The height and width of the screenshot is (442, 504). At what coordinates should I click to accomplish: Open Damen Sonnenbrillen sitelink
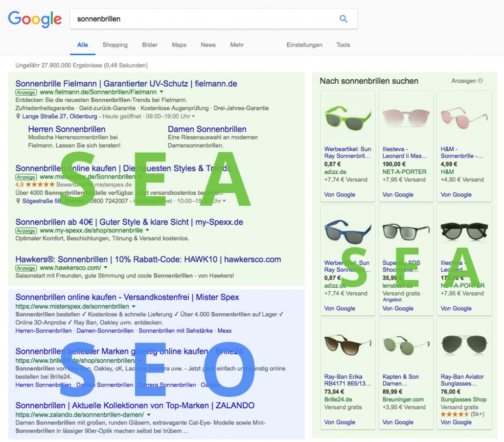[207, 129]
